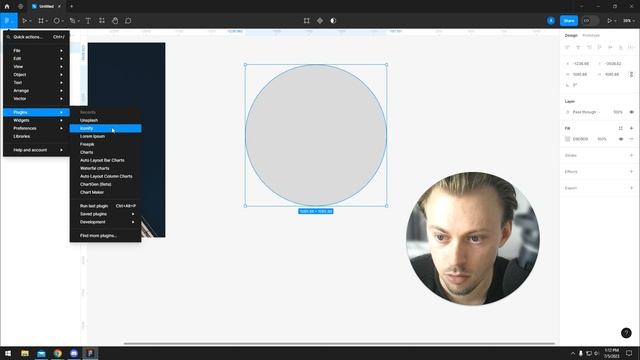Click the Share button
640x360 pixels.
point(569,20)
